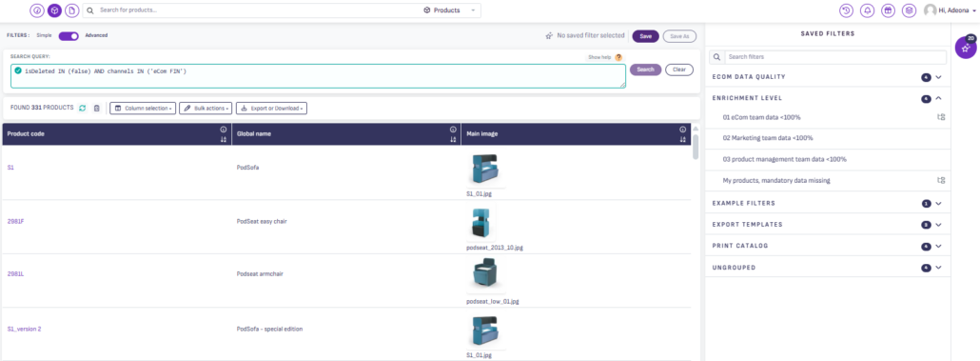Click the magnifier icon in product search bar
Image resolution: width=980 pixels, height=361 pixels.
pyautogui.click(x=91, y=10)
